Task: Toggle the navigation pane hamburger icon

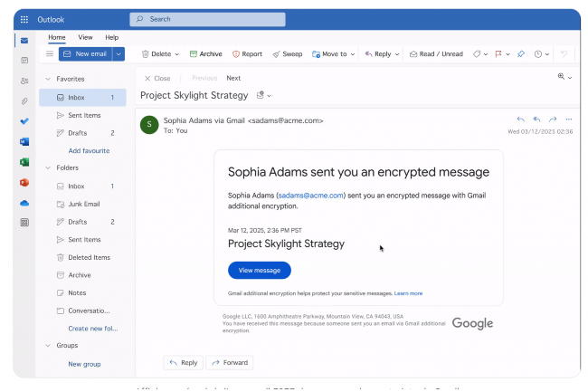Action: coord(50,54)
